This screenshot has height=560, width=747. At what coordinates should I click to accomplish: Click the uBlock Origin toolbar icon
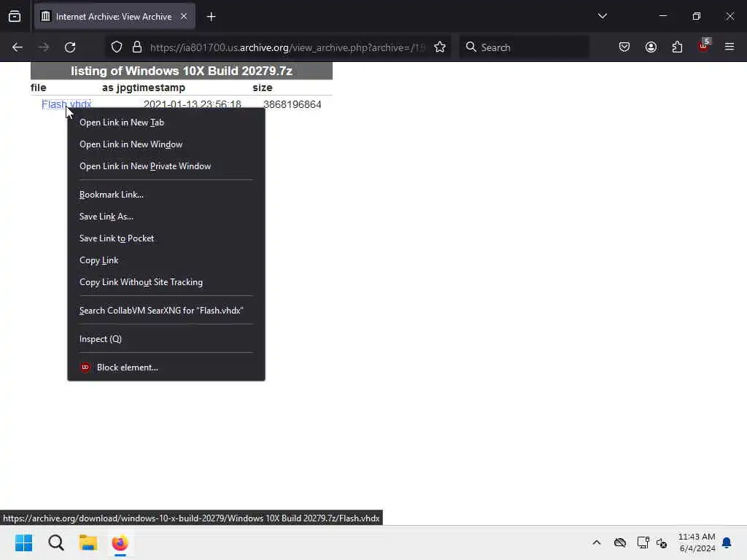[704, 46]
